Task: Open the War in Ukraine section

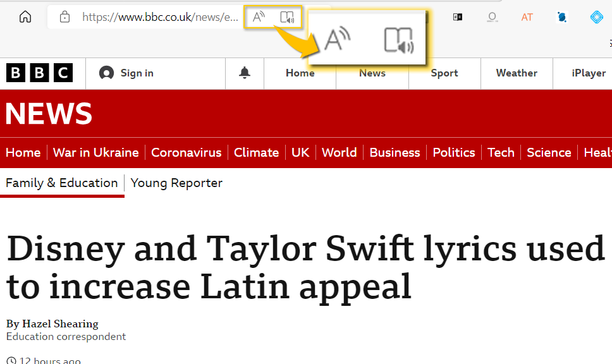Action: click(96, 152)
